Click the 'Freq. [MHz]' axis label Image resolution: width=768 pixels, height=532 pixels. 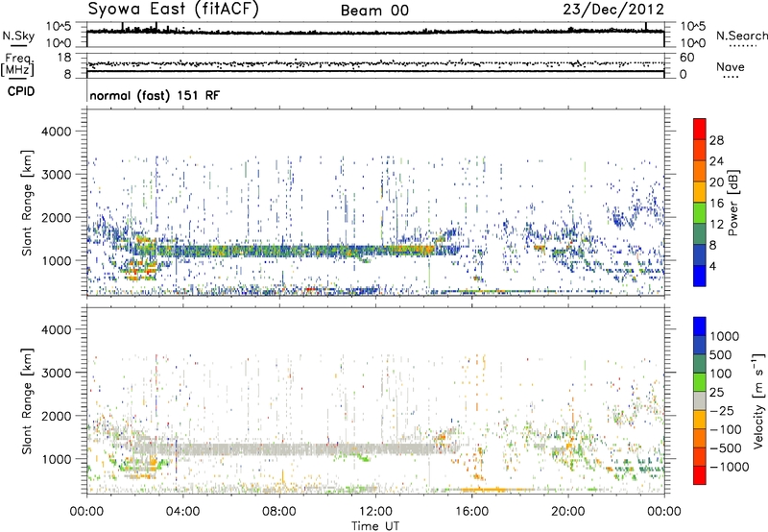(x=17, y=64)
